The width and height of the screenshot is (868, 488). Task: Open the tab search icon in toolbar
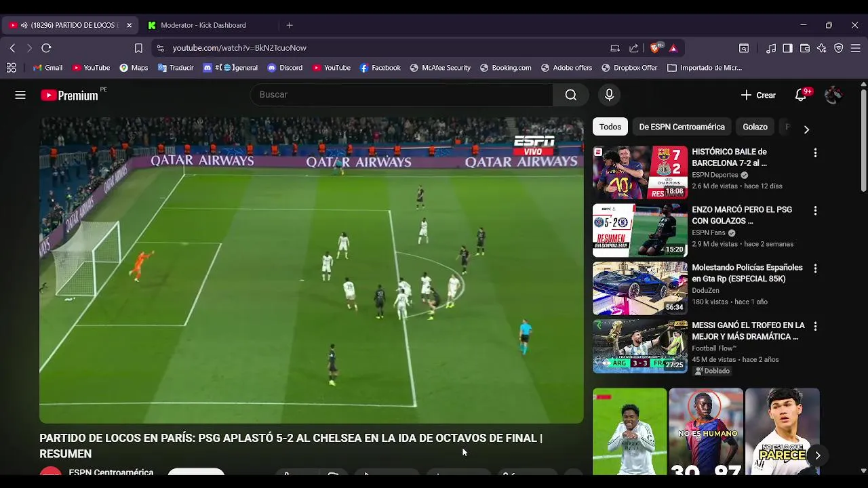tap(744, 48)
